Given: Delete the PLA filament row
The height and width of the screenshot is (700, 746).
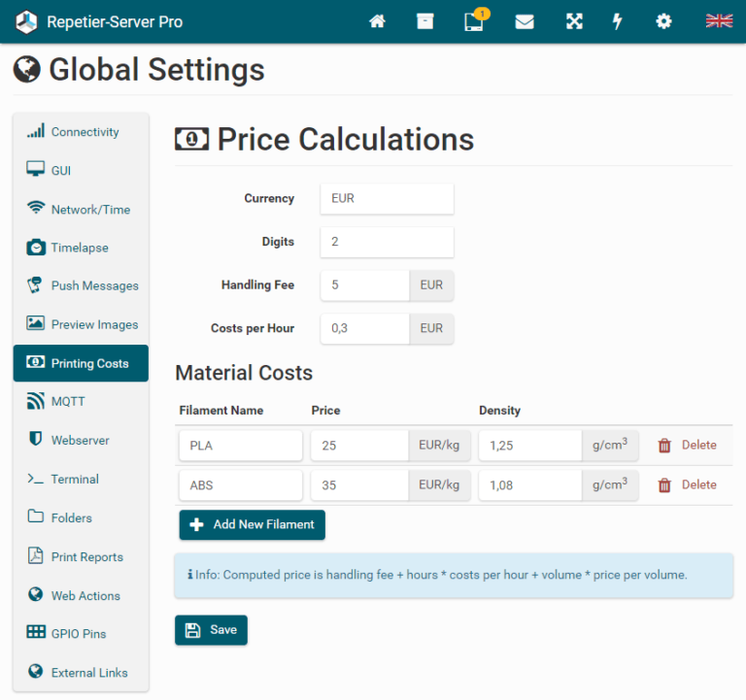Looking at the screenshot, I should click(687, 445).
